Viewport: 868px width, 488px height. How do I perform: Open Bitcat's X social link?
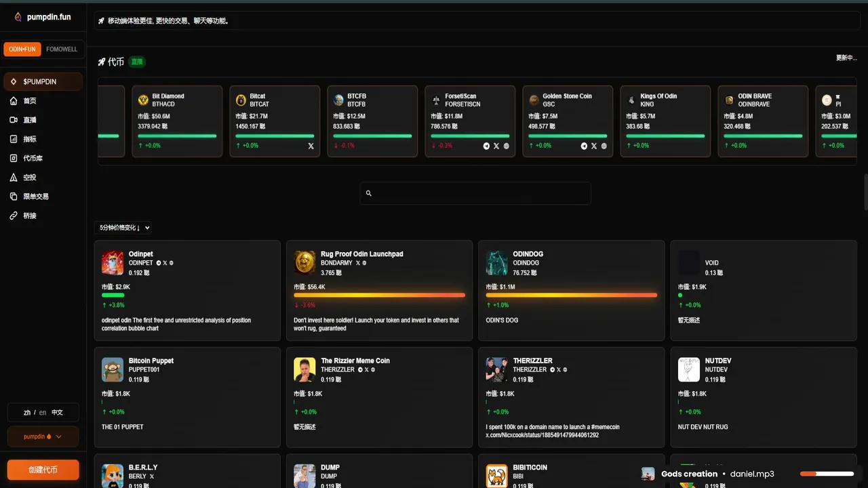(x=311, y=146)
